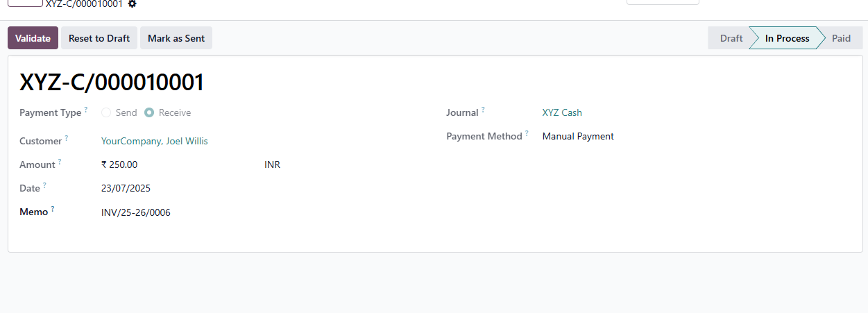Select the Paid status stage
868x313 pixels.
[842, 38]
